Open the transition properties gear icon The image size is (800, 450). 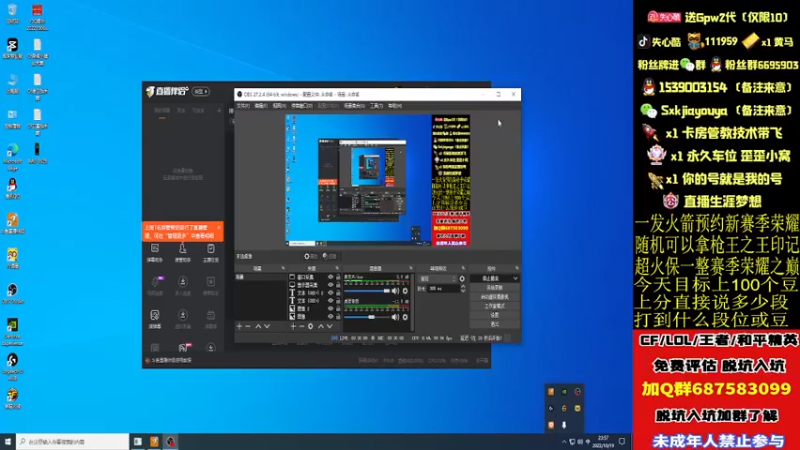(x=462, y=279)
